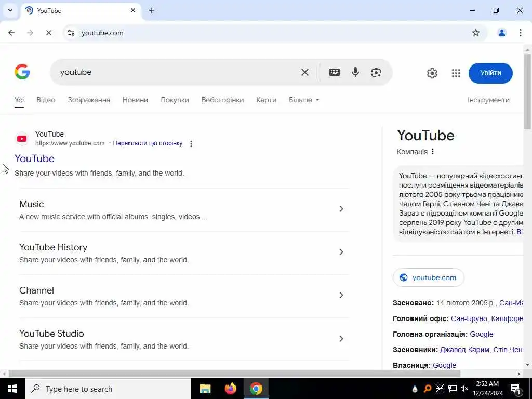This screenshot has width=532, height=399.
Task: Clear the search box with X icon
Action: (304, 72)
